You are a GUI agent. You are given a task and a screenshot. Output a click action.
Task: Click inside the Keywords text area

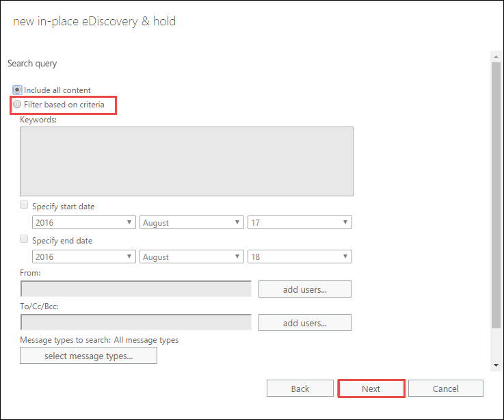click(187, 161)
